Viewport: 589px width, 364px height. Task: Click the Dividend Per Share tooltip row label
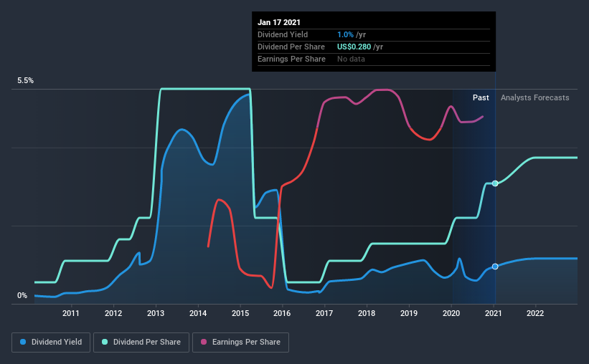291,47
